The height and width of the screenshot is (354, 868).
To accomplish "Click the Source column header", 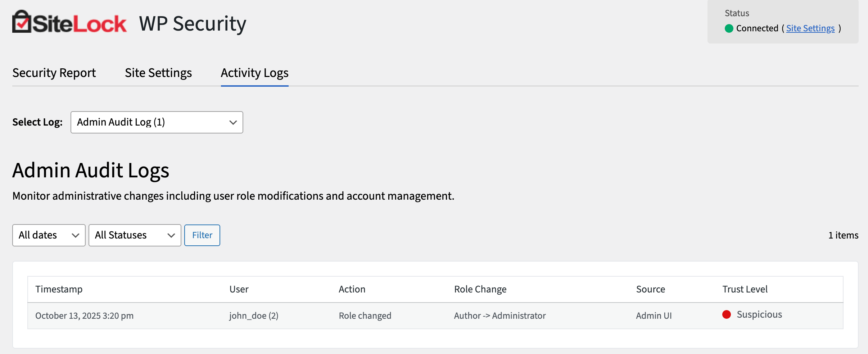I will 650,289.
